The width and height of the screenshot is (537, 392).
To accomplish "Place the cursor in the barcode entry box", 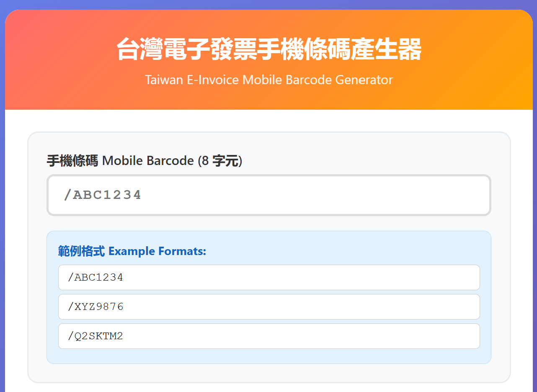I will tap(268, 195).
